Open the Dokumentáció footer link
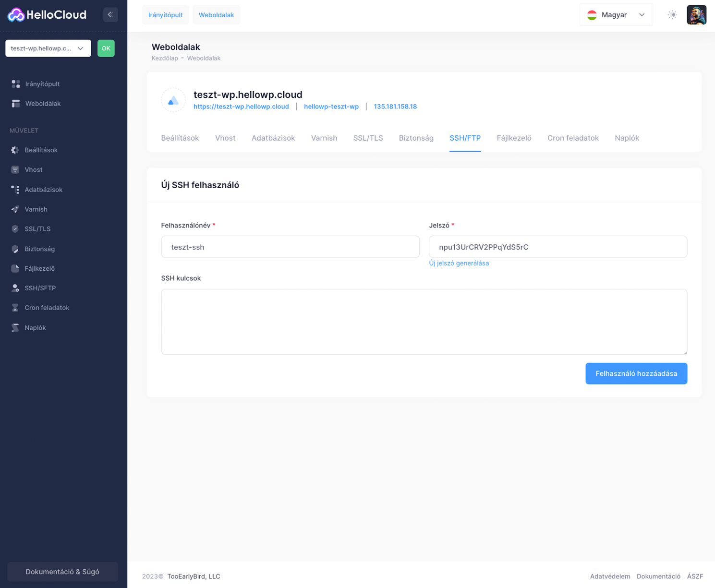This screenshot has height=588, width=715. pos(658,576)
